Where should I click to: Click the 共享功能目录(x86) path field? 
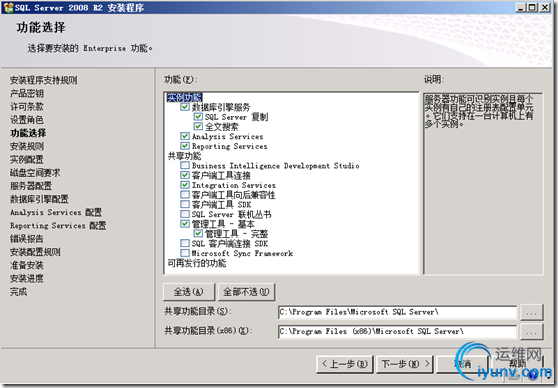click(x=397, y=331)
